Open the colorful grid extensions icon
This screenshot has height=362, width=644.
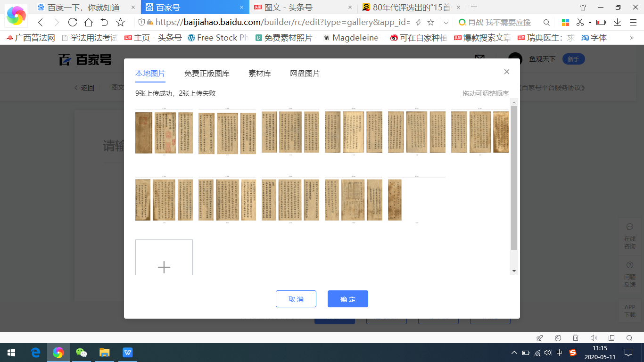tap(566, 22)
